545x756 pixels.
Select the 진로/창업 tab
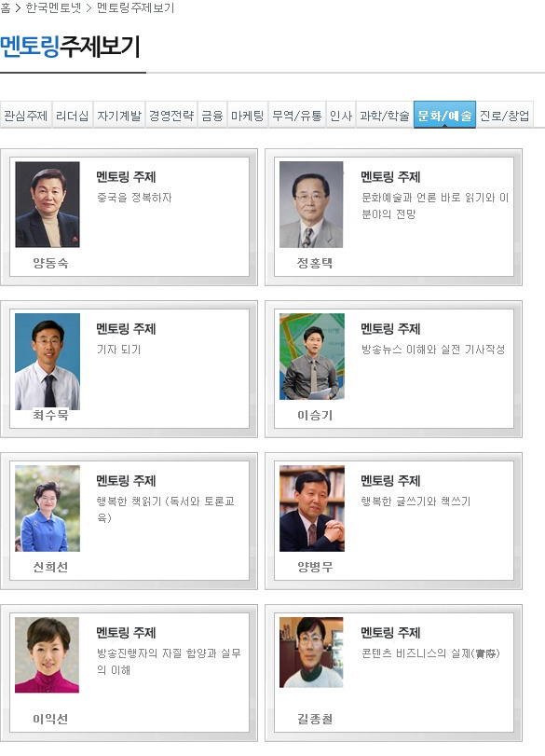pos(505,116)
